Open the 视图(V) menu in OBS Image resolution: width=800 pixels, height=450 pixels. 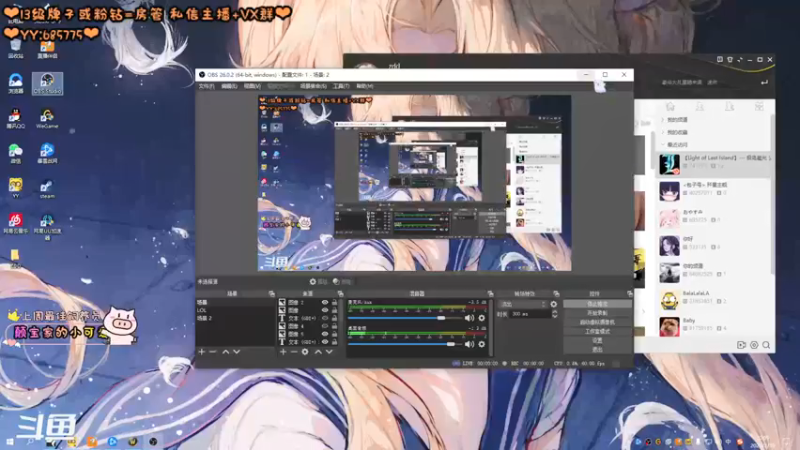252,86
